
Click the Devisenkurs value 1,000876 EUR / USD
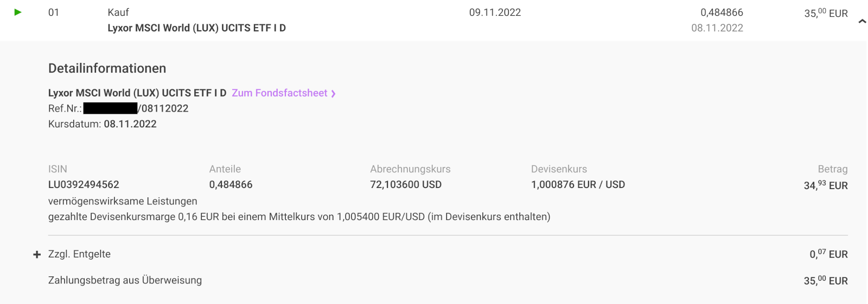coord(578,185)
